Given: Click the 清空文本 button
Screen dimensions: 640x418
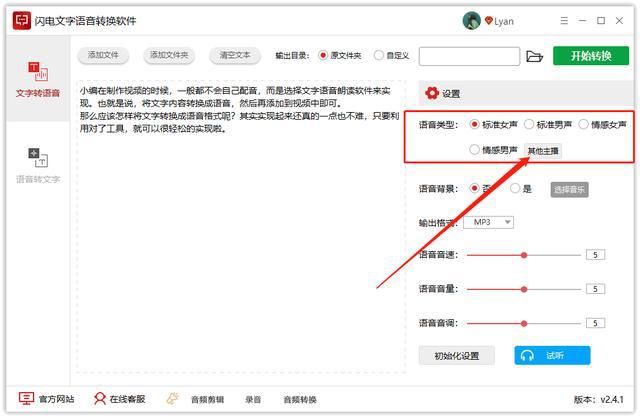Looking at the screenshot, I should click(235, 55).
